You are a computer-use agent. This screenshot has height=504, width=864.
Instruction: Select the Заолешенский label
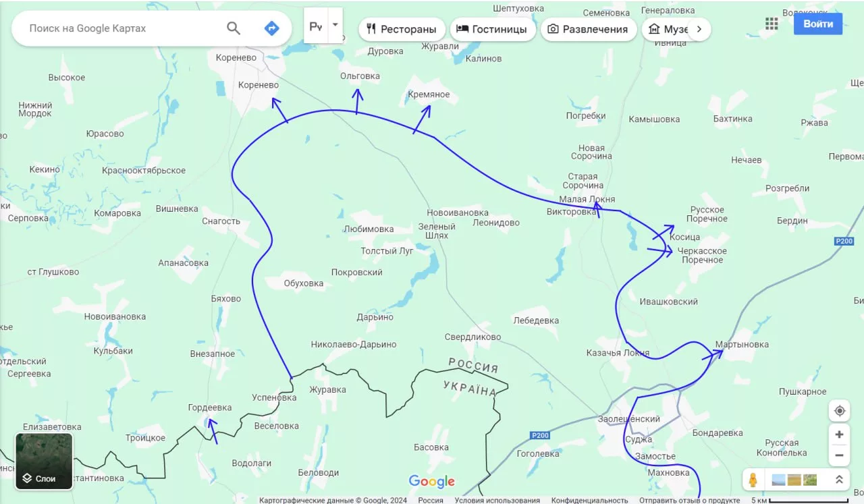coord(628,419)
